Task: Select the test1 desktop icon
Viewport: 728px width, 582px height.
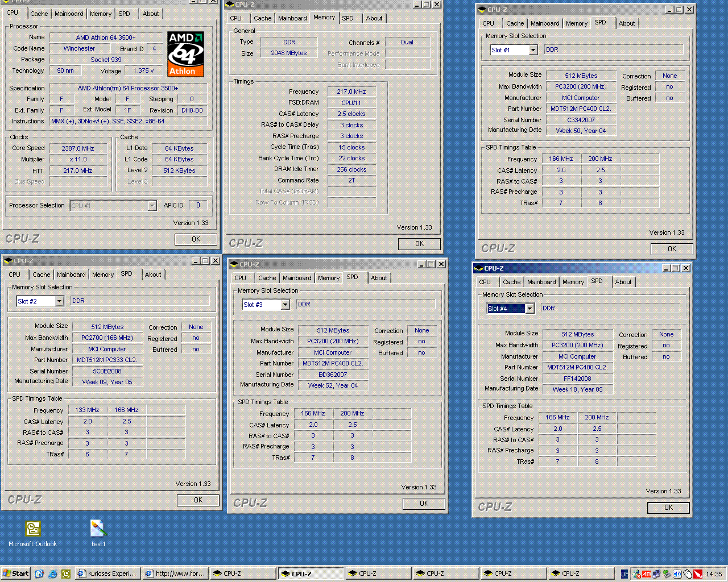Action: [x=98, y=533]
